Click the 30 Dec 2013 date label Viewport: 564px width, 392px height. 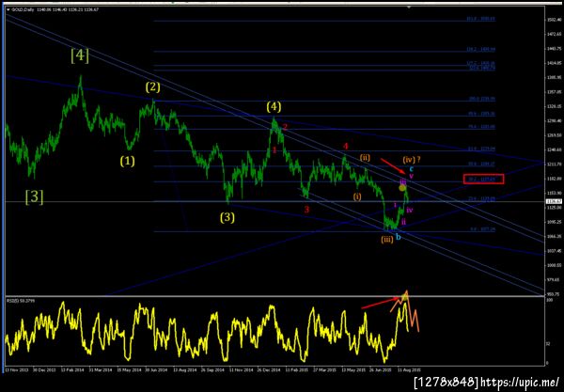[44, 369]
